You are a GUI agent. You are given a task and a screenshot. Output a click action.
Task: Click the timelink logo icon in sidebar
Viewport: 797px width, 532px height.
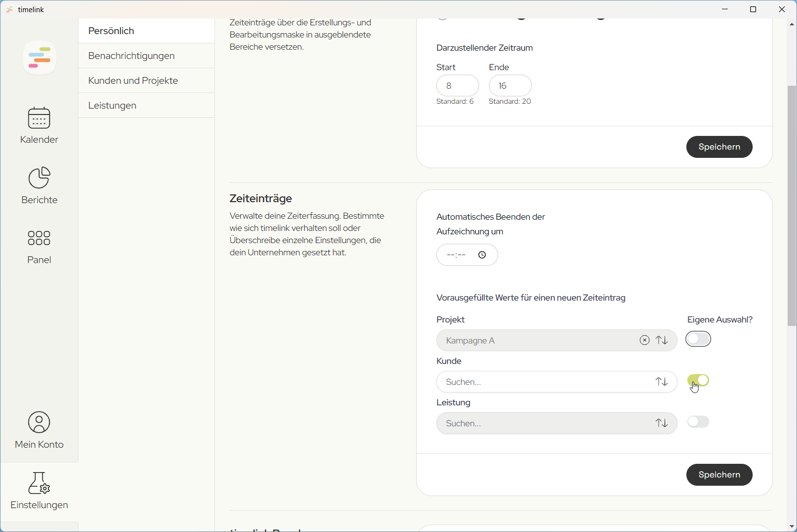tap(39, 57)
